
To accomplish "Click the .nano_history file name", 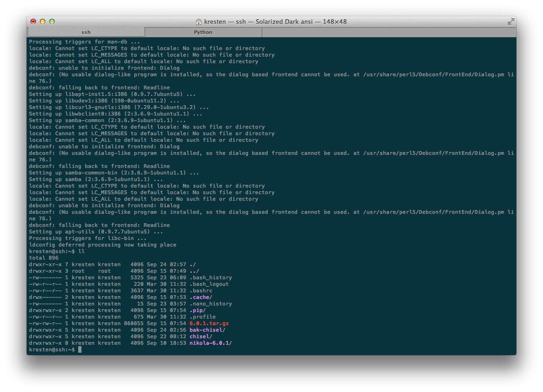I will (211, 304).
